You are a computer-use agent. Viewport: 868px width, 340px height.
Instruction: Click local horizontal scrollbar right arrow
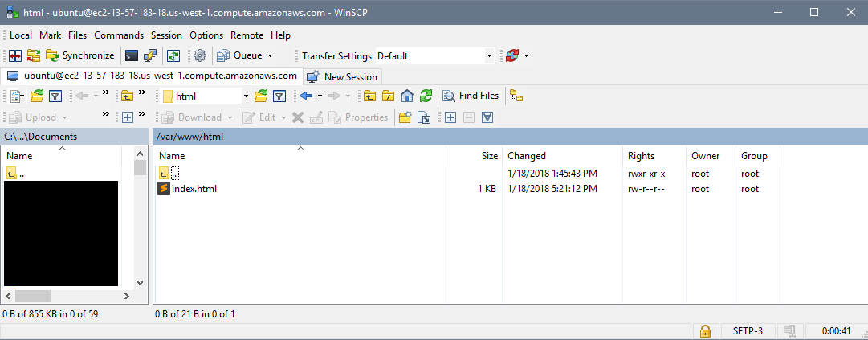pyautogui.click(x=127, y=297)
